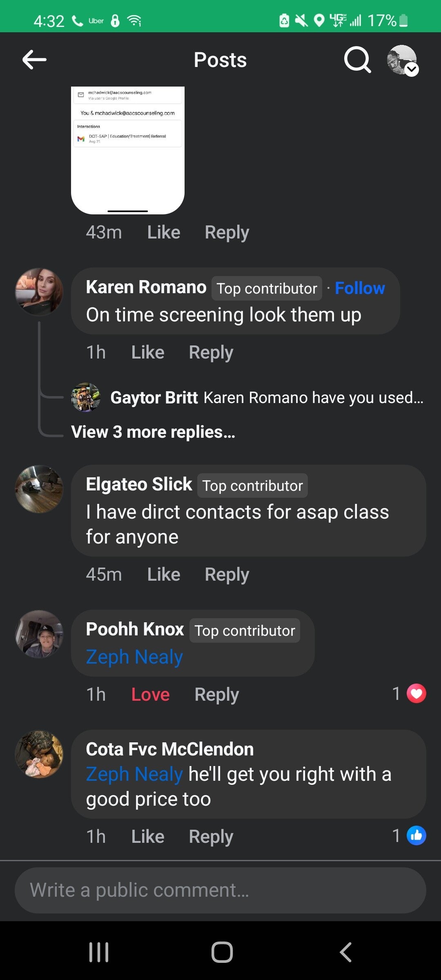Like Elgateo Slick's comment
441x980 pixels.
pyautogui.click(x=163, y=575)
